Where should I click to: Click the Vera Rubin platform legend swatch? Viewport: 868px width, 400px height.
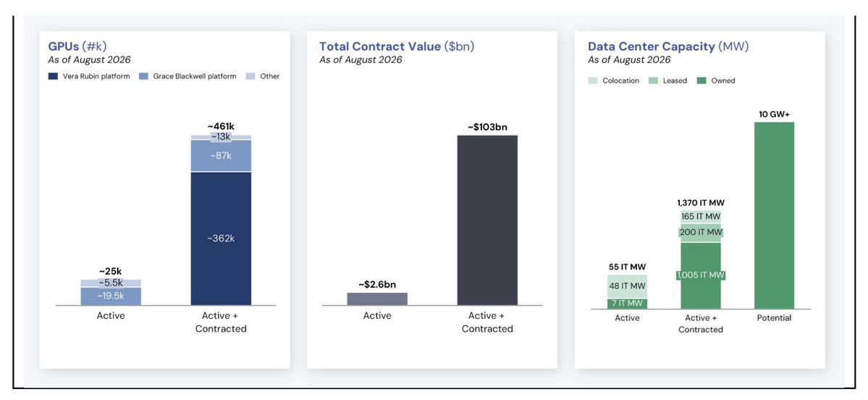click(x=54, y=77)
